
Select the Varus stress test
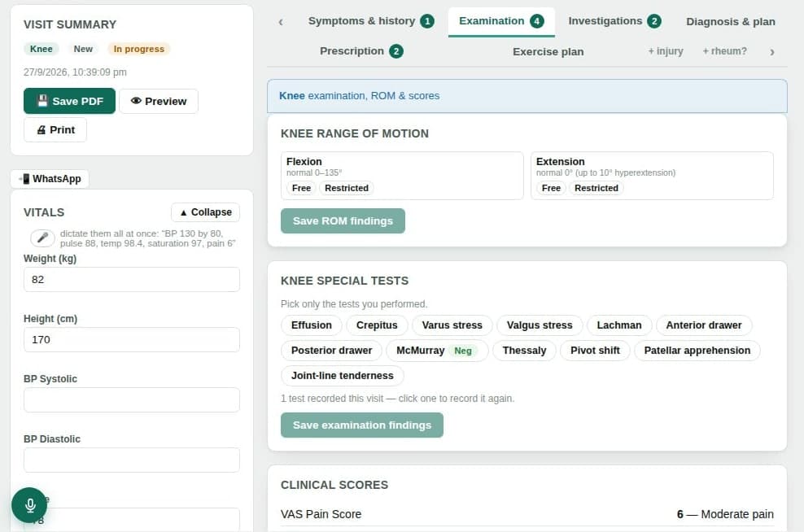click(452, 325)
